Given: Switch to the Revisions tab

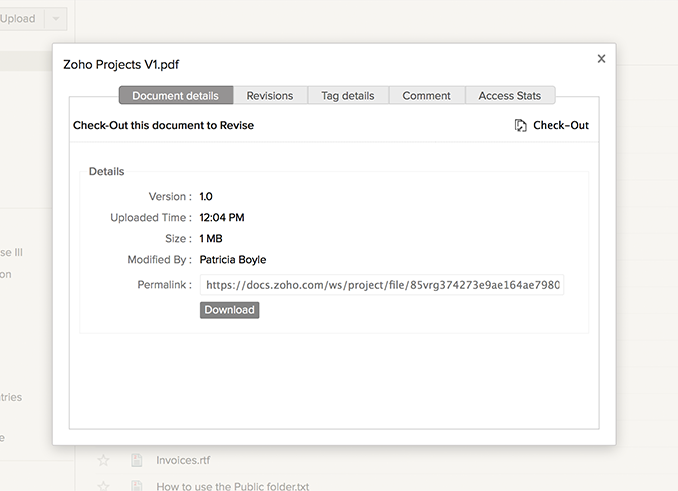Looking at the screenshot, I should point(270,96).
